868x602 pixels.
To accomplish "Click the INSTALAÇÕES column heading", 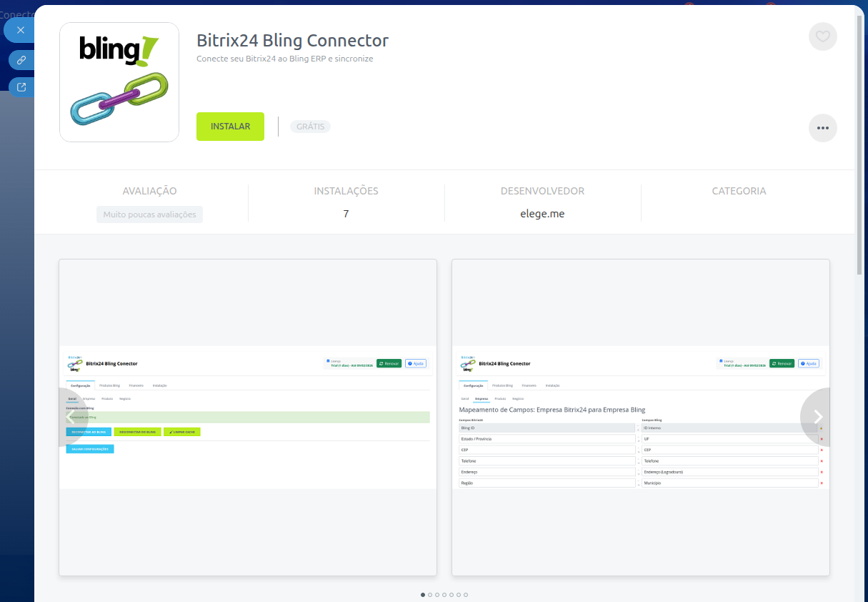I will coord(346,191).
